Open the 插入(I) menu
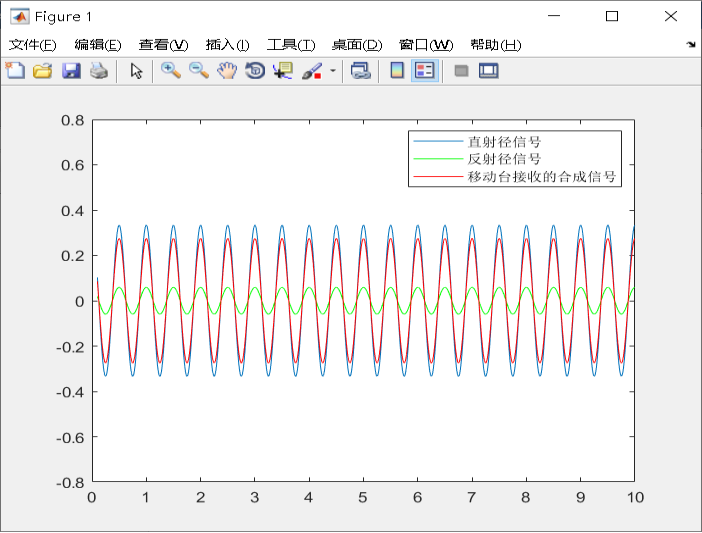 coord(227,45)
